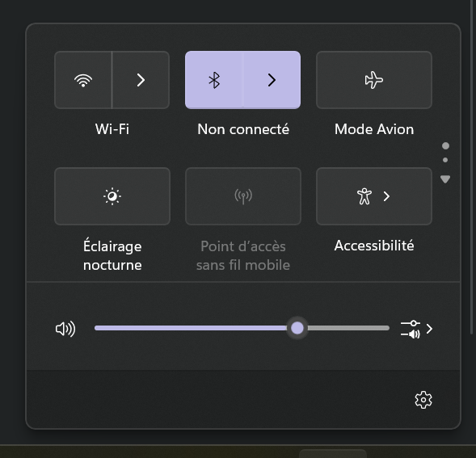Image resolution: width=476 pixels, height=458 pixels.
Task: Select the second page indicator dot
Action: coord(445,160)
